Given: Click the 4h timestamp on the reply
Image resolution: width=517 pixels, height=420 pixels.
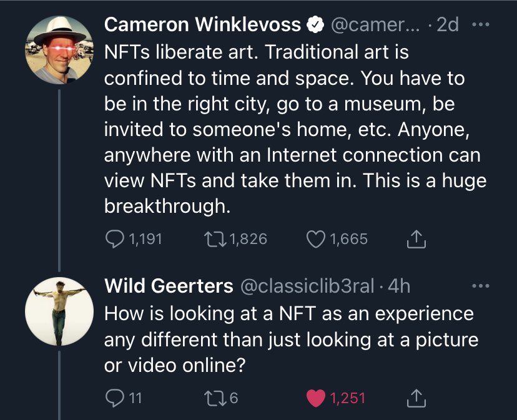Looking at the screenshot, I should [399, 286].
